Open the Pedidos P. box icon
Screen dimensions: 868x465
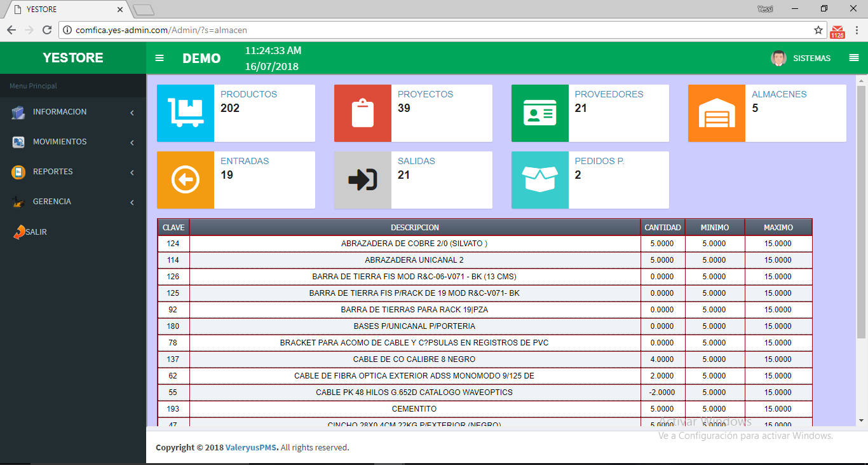click(539, 180)
